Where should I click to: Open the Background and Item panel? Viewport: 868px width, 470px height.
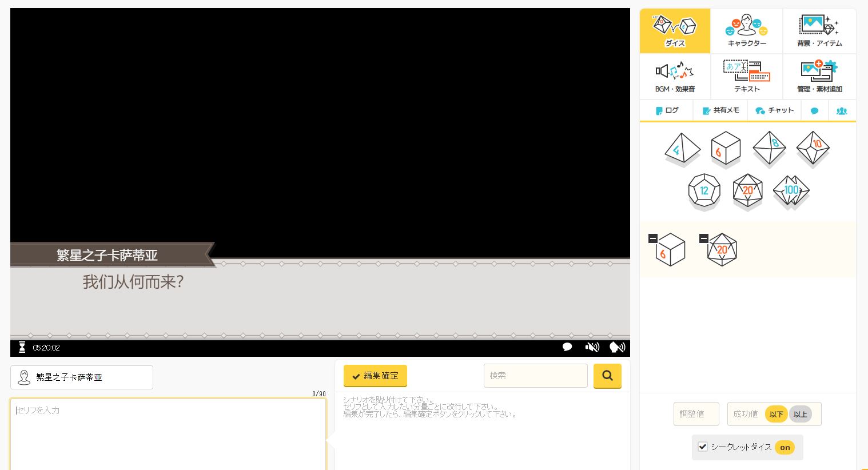click(x=819, y=31)
